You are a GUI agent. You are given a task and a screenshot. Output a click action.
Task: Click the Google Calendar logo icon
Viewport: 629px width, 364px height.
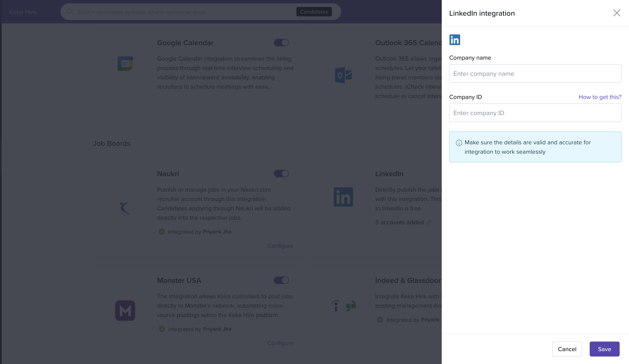(125, 64)
